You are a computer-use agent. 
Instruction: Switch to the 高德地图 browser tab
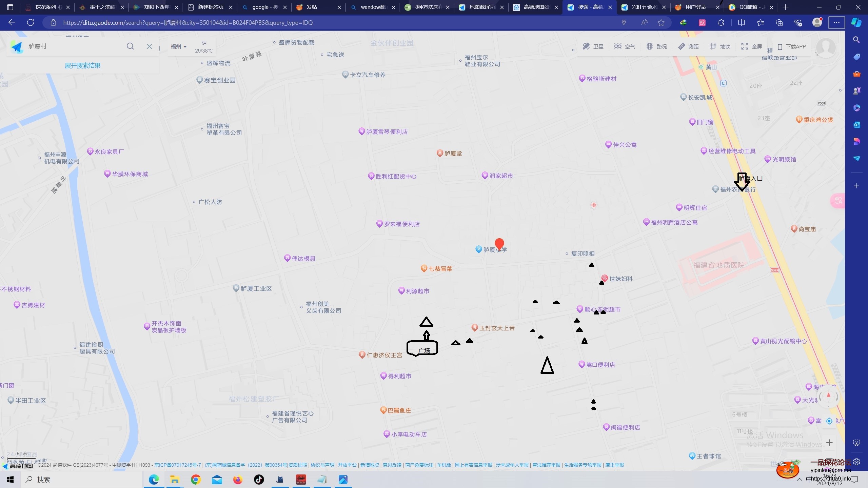(535, 7)
